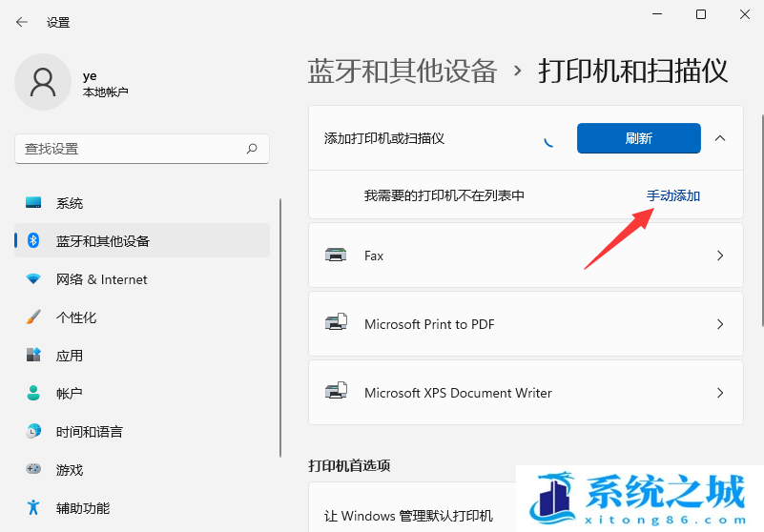Image resolution: width=764 pixels, height=532 pixels.
Task: Open 网络 & Internet settings
Action: 101,279
